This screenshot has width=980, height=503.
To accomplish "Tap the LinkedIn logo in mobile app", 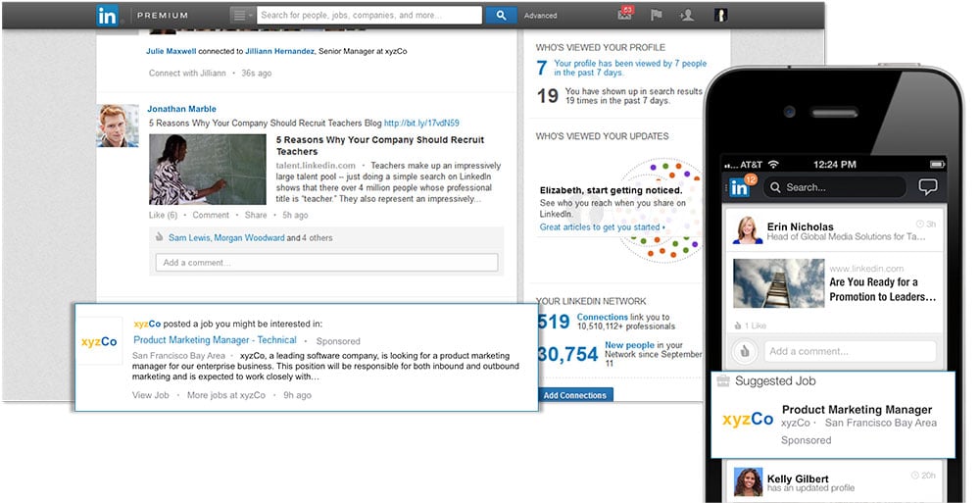I will click(739, 187).
